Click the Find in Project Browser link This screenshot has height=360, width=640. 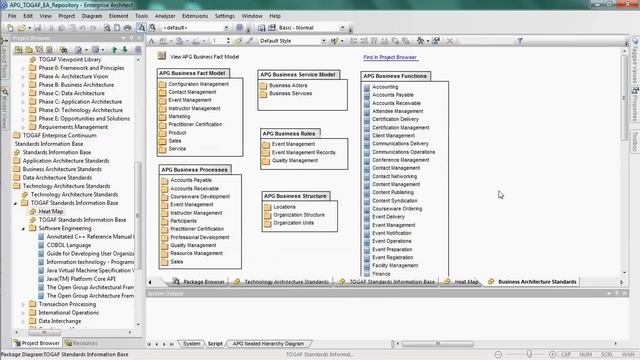(x=390, y=58)
